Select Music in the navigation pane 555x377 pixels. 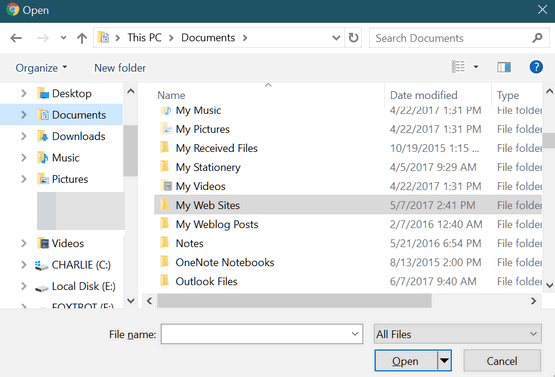pyautogui.click(x=65, y=158)
